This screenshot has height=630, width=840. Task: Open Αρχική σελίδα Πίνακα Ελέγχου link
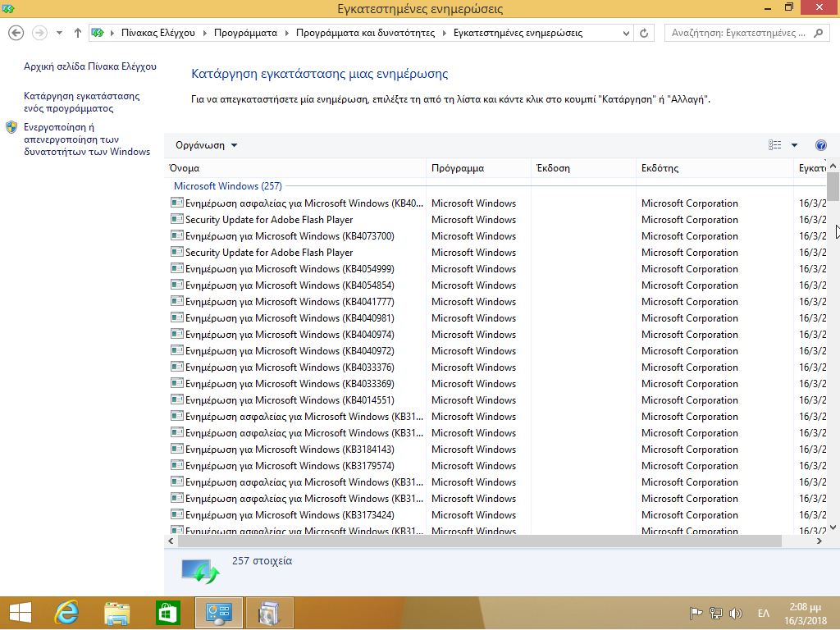point(90,66)
